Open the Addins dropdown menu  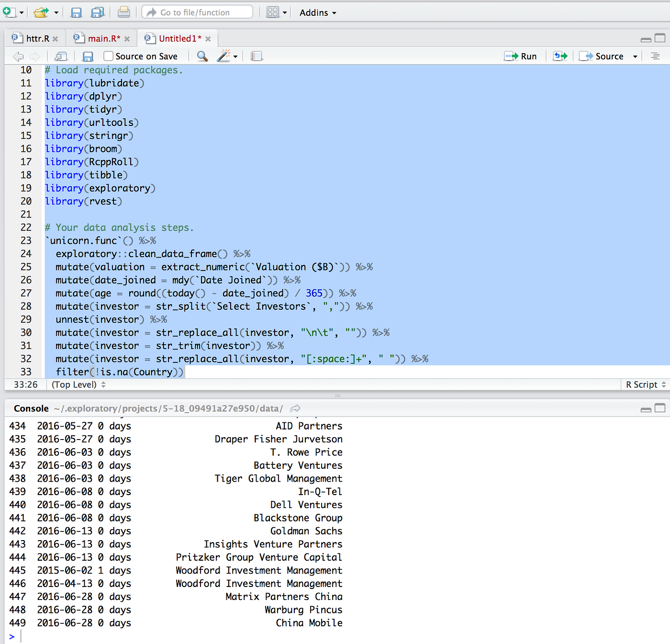coord(317,12)
